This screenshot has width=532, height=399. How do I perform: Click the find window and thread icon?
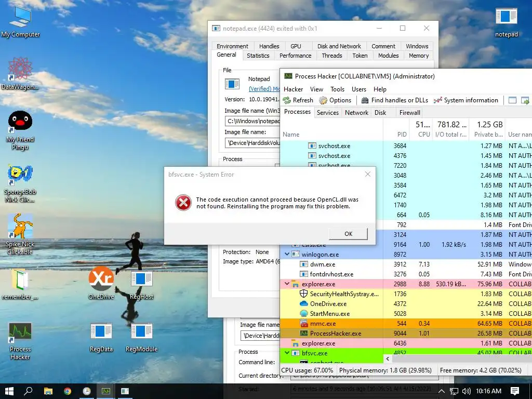pyautogui.click(x=525, y=100)
